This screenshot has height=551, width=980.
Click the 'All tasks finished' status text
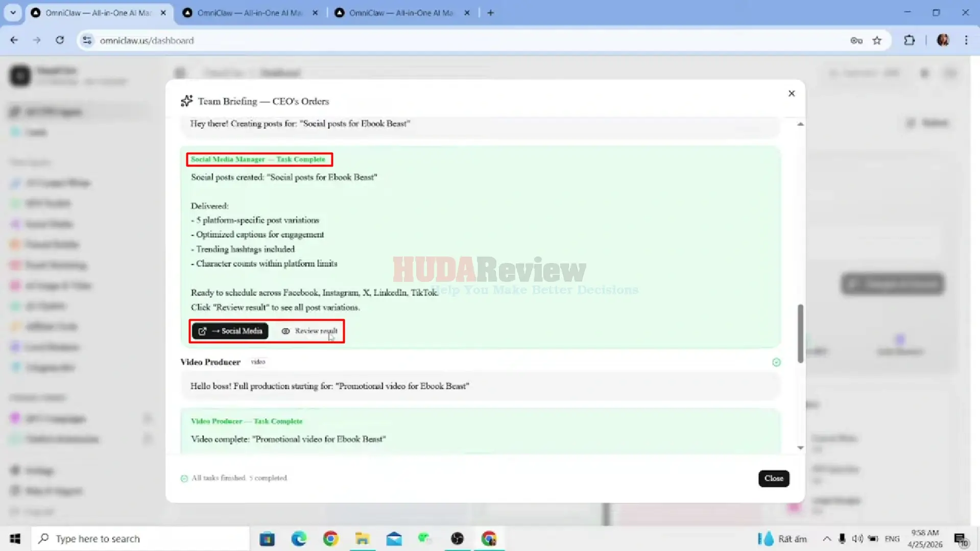239,478
